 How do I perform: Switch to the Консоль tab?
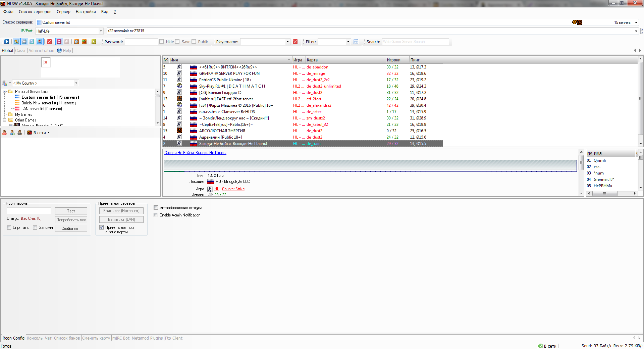point(35,338)
